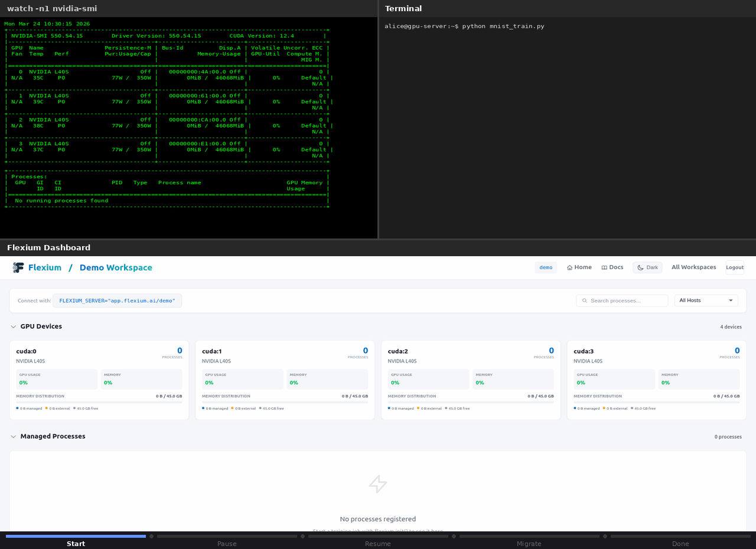This screenshot has width=756, height=549.
Task: Open the Home link
Action: (579, 267)
